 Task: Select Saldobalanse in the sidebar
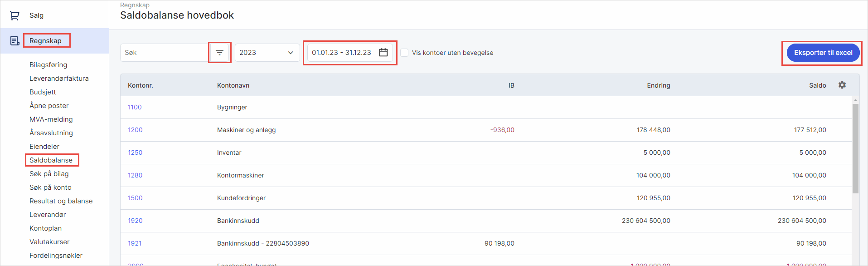tap(51, 160)
